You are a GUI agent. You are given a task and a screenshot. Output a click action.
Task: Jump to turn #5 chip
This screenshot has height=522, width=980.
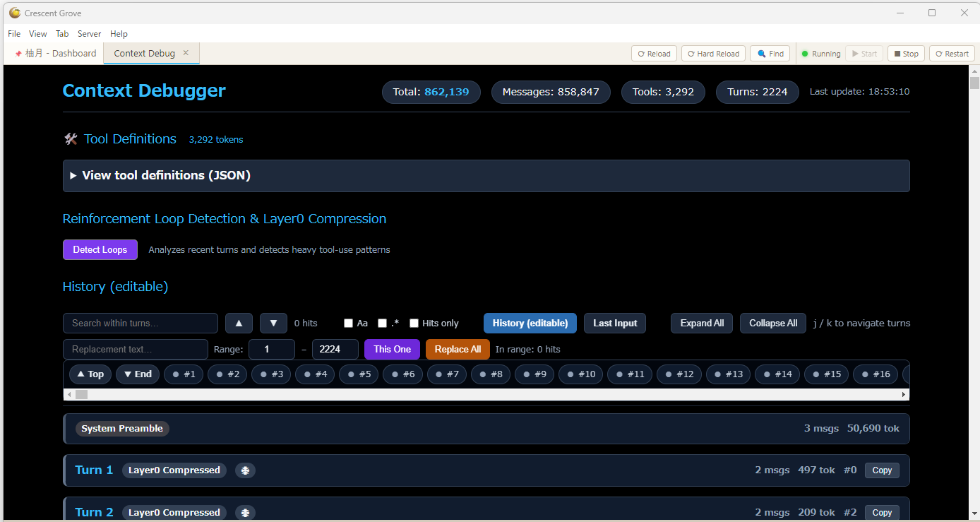pos(359,374)
